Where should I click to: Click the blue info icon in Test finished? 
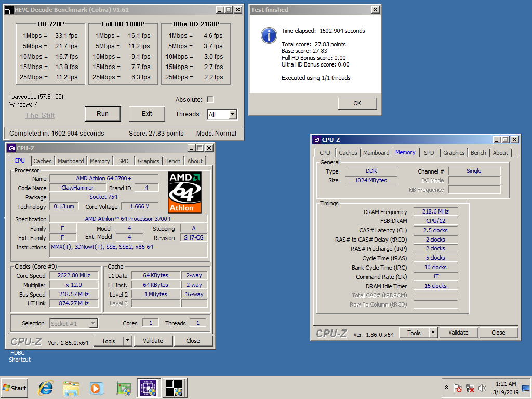269,35
